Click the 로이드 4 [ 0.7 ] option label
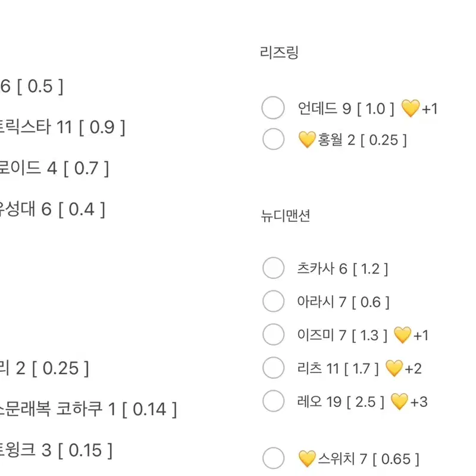Screen dimensions: 476x476 (54, 168)
